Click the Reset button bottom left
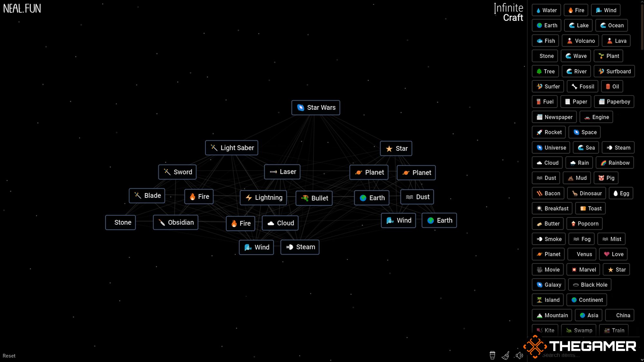Image resolution: width=644 pixels, height=362 pixels. tap(9, 356)
